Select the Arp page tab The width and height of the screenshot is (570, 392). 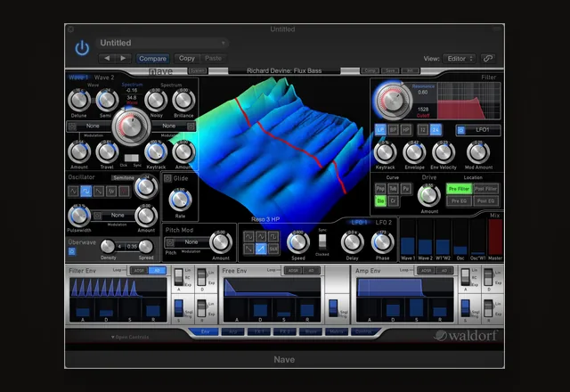pos(232,331)
